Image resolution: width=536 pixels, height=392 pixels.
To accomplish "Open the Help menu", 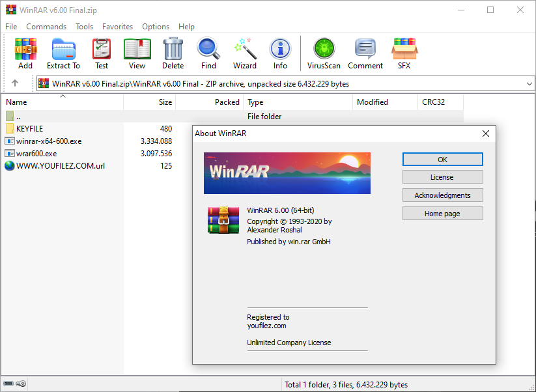I will pyautogui.click(x=186, y=26).
